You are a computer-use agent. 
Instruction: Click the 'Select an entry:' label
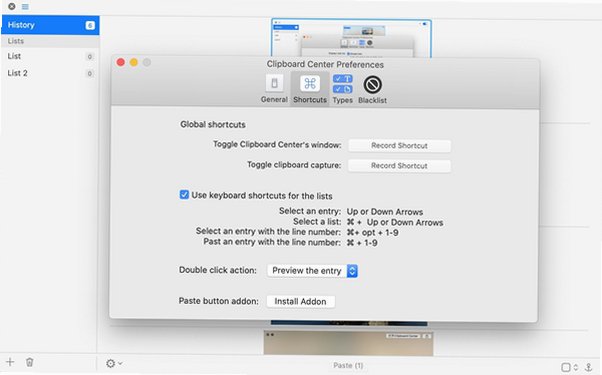(x=310, y=211)
